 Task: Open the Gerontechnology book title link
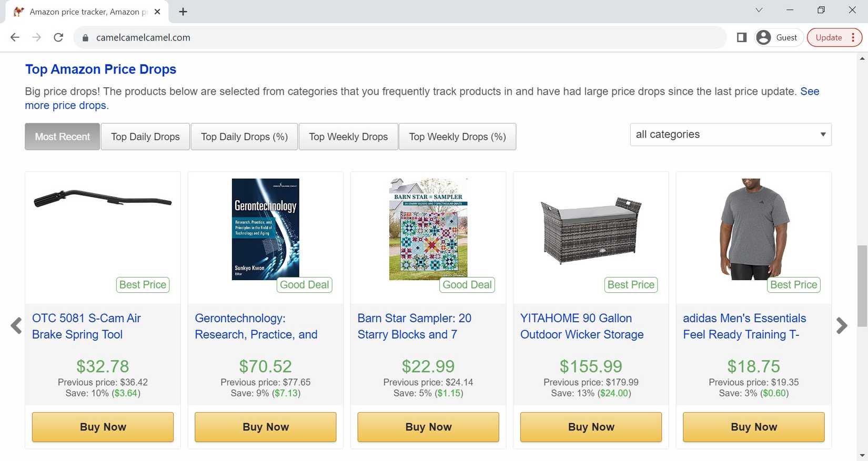coord(256,326)
